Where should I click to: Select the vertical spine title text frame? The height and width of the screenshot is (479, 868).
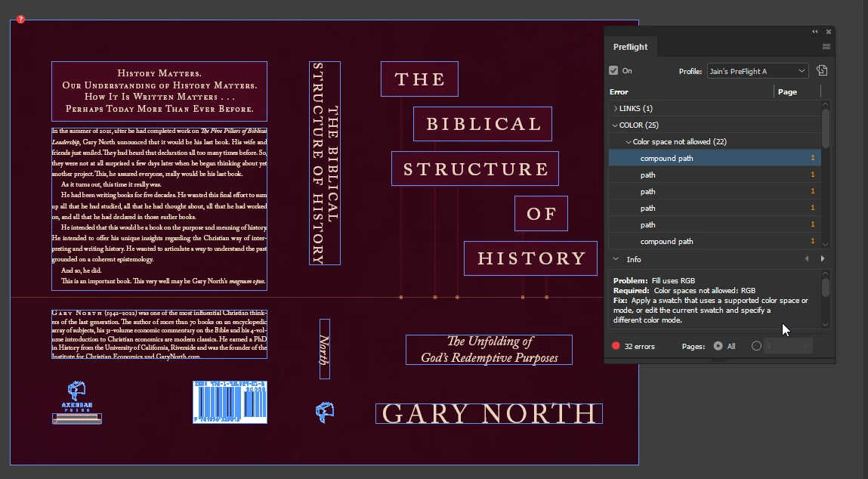tap(324, 162)
